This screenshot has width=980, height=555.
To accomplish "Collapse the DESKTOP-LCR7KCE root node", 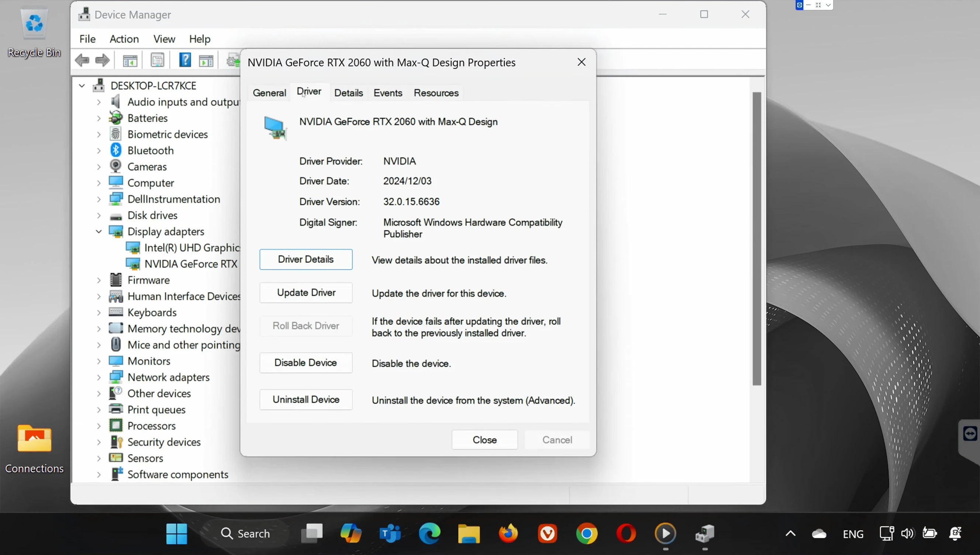I will (82, 86).
